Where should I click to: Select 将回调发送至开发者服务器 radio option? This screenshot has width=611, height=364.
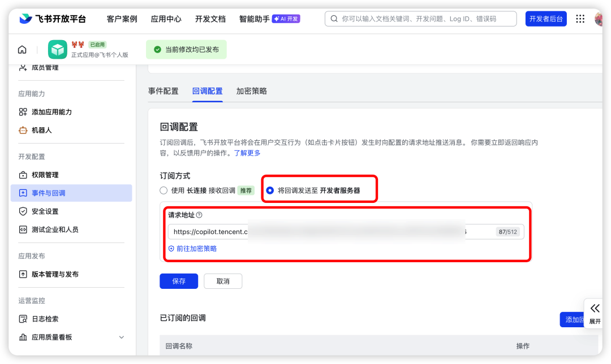tap(270, 190)
